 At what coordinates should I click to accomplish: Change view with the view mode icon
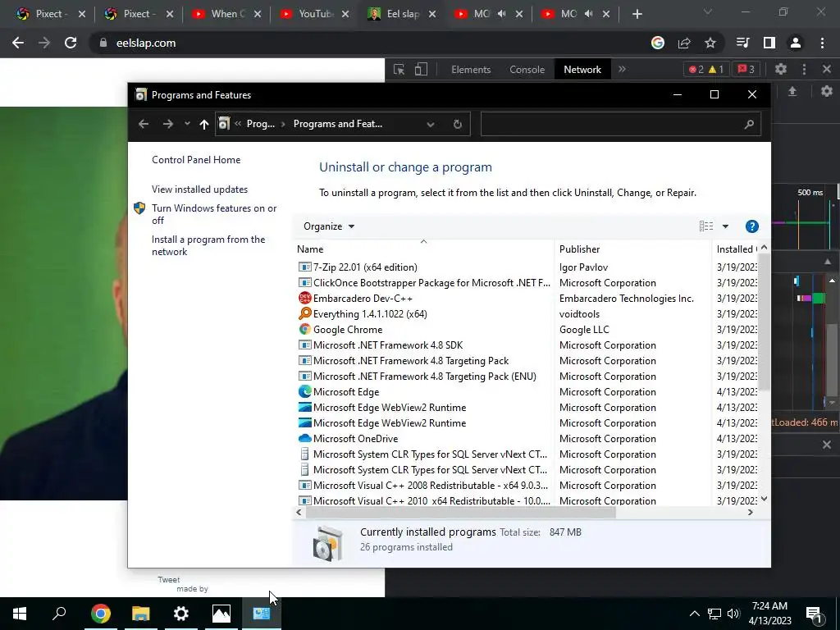click(706, 226)
